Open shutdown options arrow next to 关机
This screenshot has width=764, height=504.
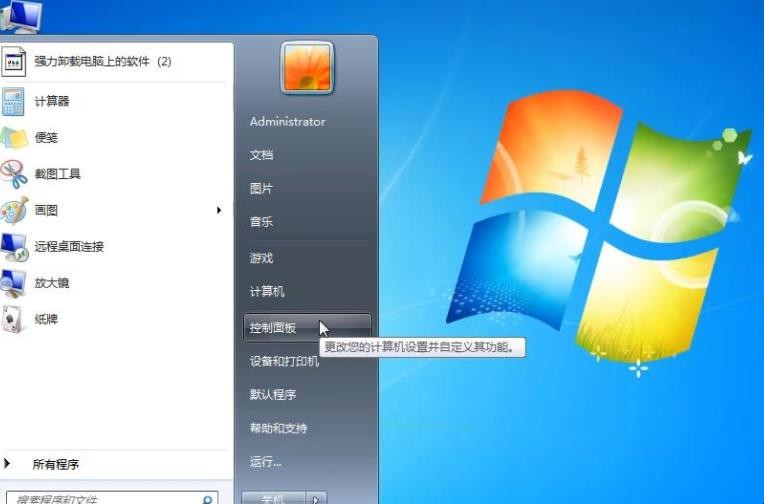(316, 499)
